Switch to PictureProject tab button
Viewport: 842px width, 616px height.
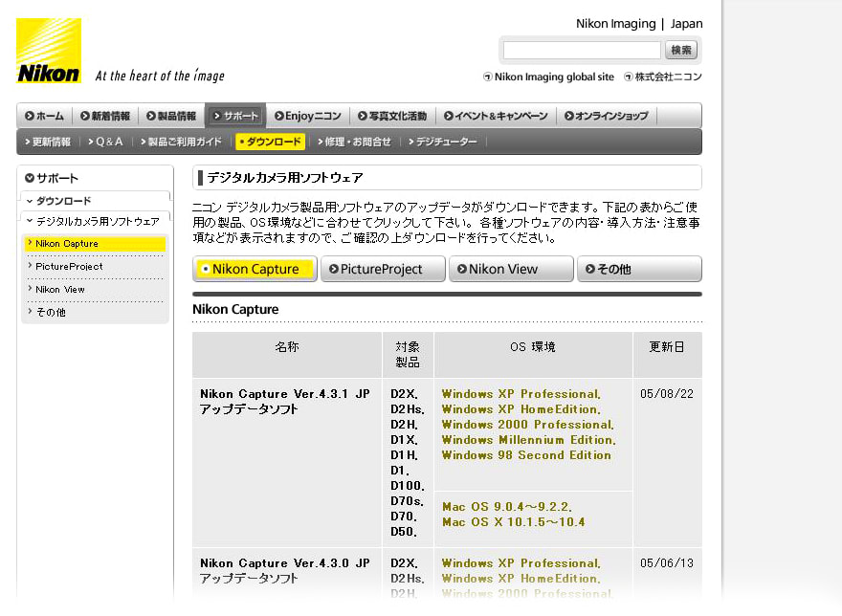click(x=383, y=269)
